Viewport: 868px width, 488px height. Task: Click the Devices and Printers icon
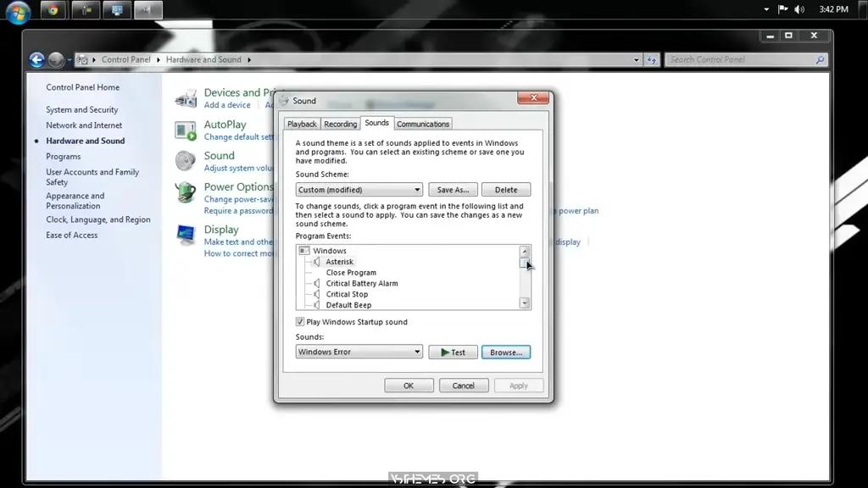[186, 97]
